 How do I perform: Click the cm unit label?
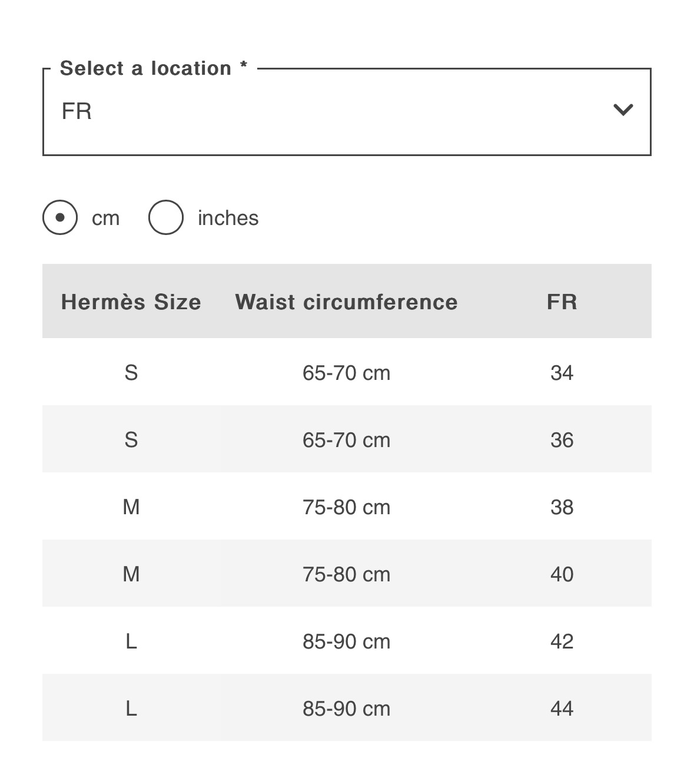pos(106,218)
